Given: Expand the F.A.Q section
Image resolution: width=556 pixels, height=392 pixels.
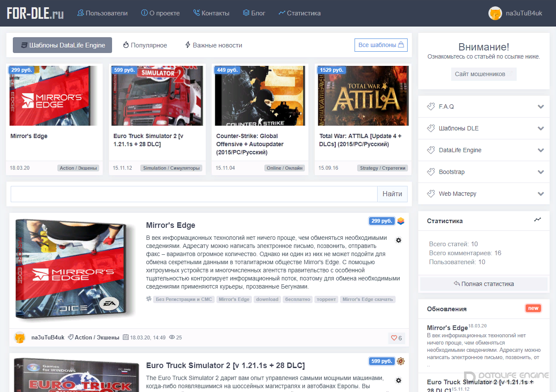Looking at the screenshot, I should tap(484, 106).
